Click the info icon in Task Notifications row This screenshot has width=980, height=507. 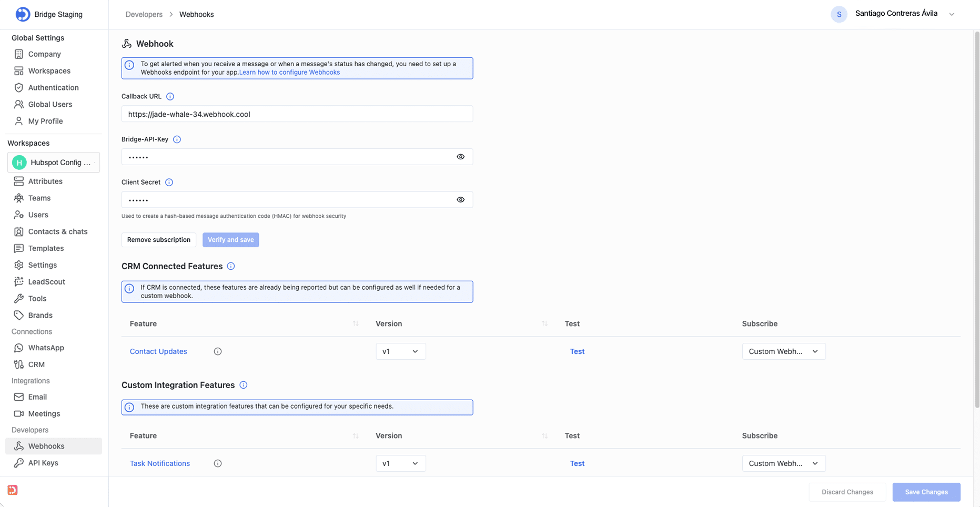tap(218, 463)
